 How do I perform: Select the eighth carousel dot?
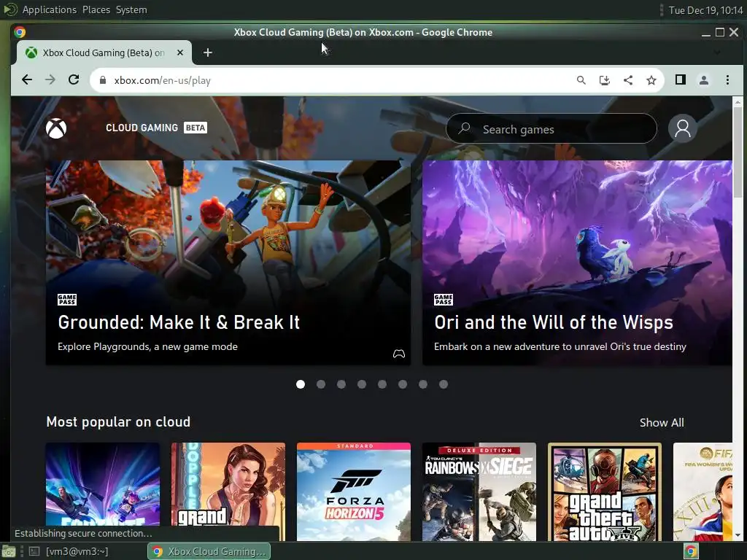444,384
